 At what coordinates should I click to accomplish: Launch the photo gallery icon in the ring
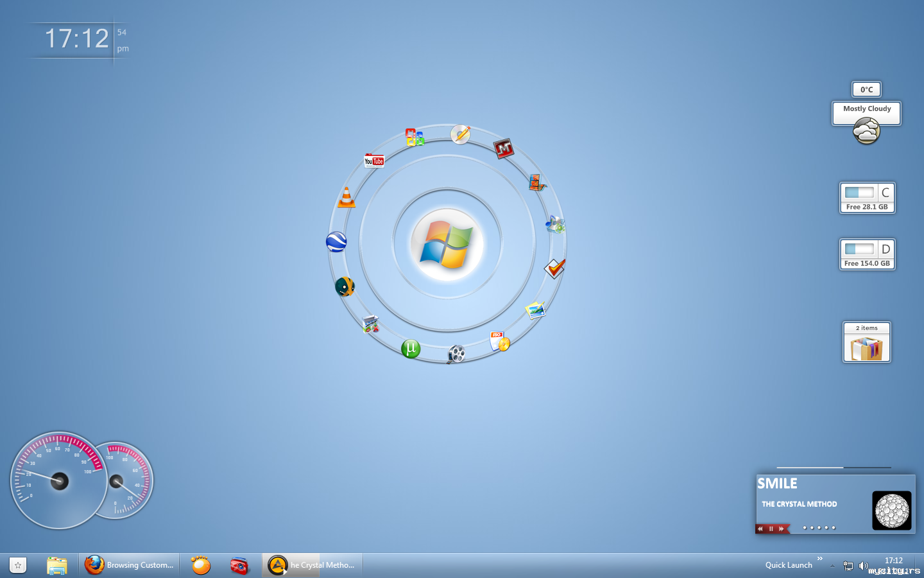tap(535, 310)
